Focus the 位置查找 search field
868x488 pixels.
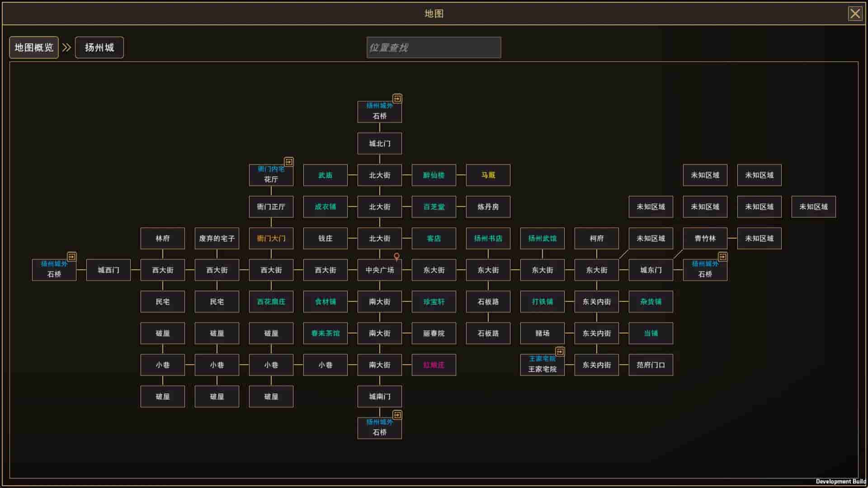pyautogui.click(x=434, y=47)
